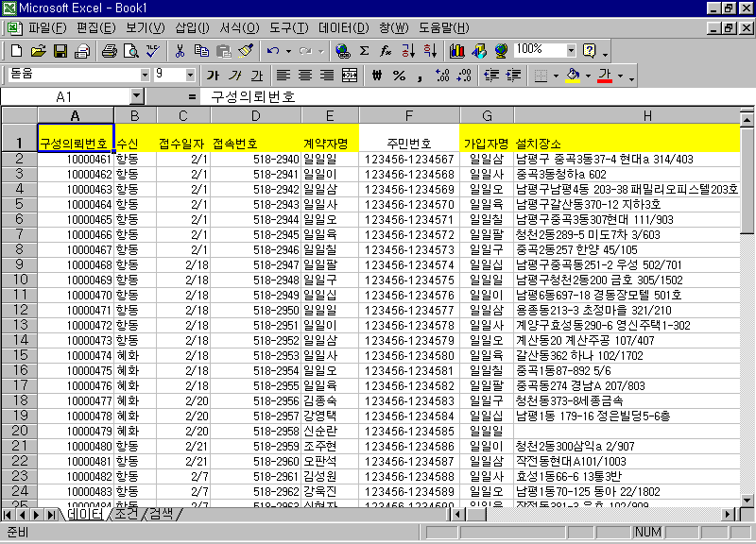Open the undo history dropdown arrow

[x=288, y=51]
